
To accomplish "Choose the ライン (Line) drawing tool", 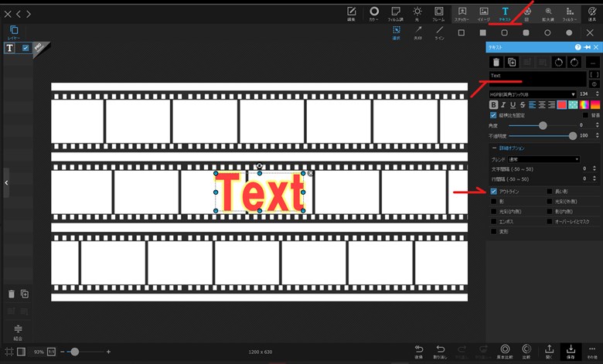I will (x=440, y=33).
